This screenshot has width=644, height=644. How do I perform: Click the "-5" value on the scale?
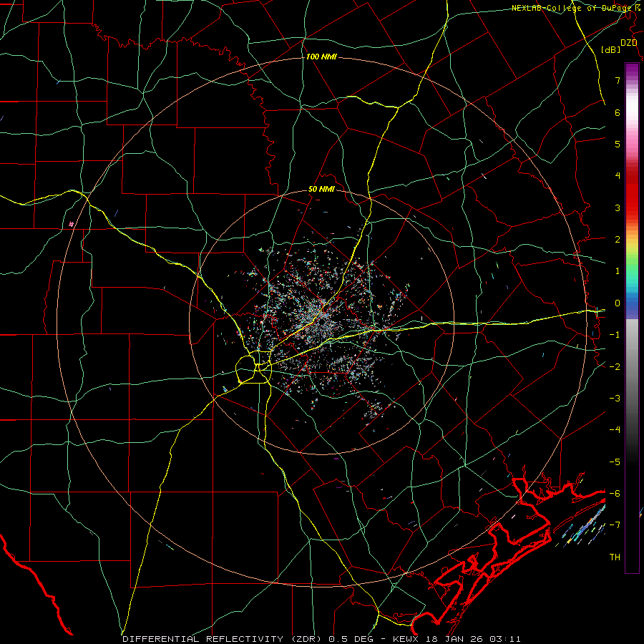pos(615,462)
